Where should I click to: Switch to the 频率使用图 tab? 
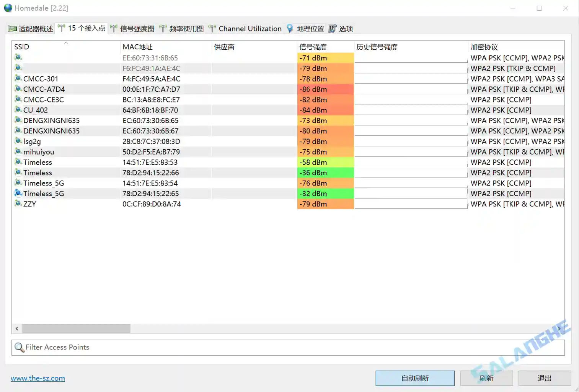(187, 28)
